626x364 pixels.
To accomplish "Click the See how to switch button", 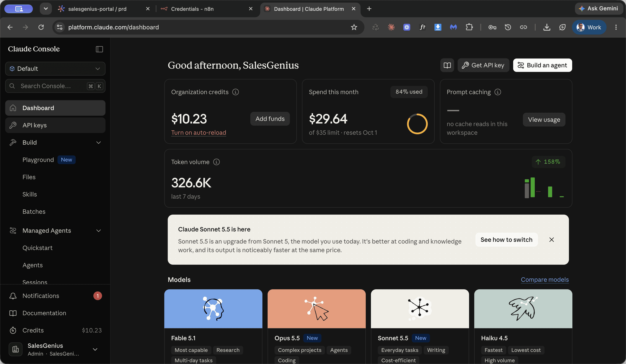I will point(506,240).
